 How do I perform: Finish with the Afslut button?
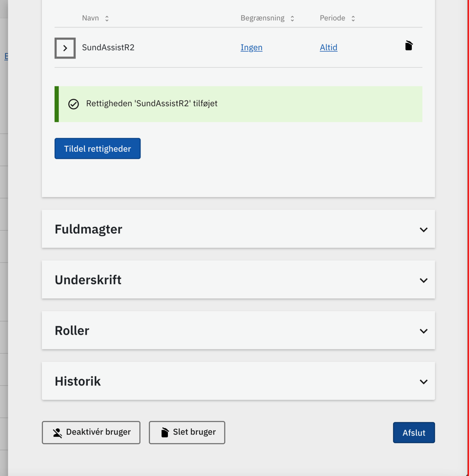414,433
